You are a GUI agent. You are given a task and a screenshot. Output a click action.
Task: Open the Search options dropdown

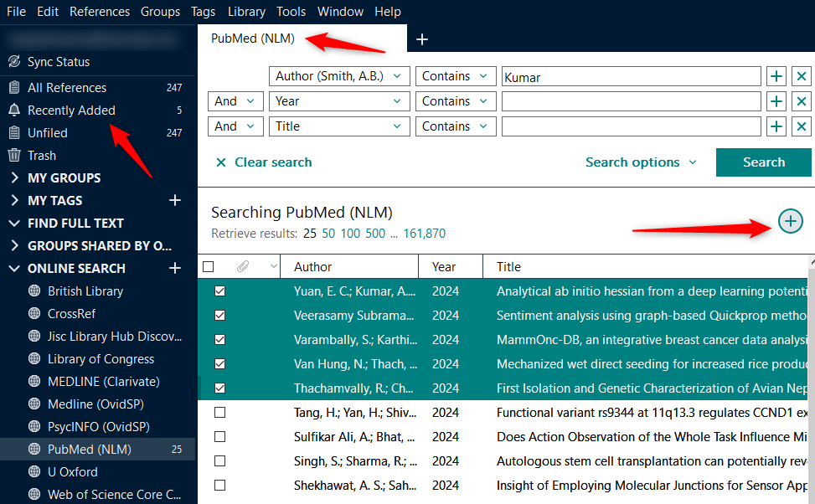(x=641, y=162)
